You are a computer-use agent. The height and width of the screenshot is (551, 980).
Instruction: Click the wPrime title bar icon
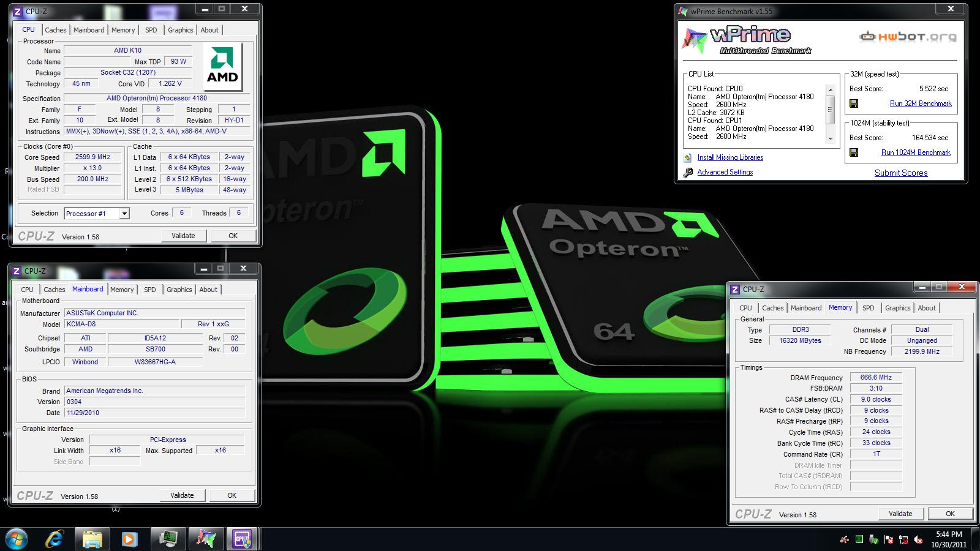pos(684,11)
